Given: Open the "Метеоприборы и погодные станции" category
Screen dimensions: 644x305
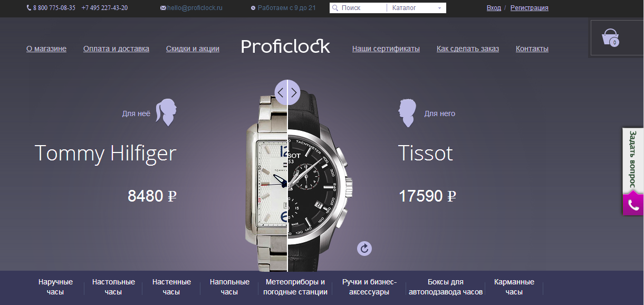Looking at the screenshot, I should pyautogui.click(x=295, y=287).
